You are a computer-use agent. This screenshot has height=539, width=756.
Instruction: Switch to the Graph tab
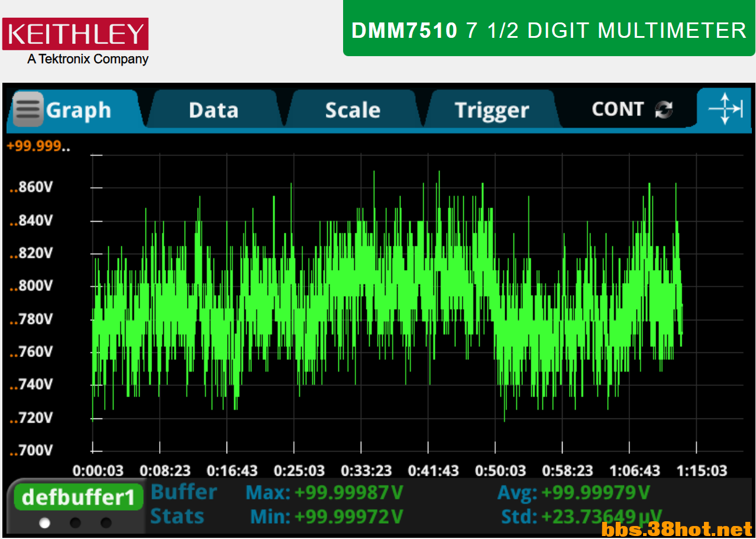(78, 110)
